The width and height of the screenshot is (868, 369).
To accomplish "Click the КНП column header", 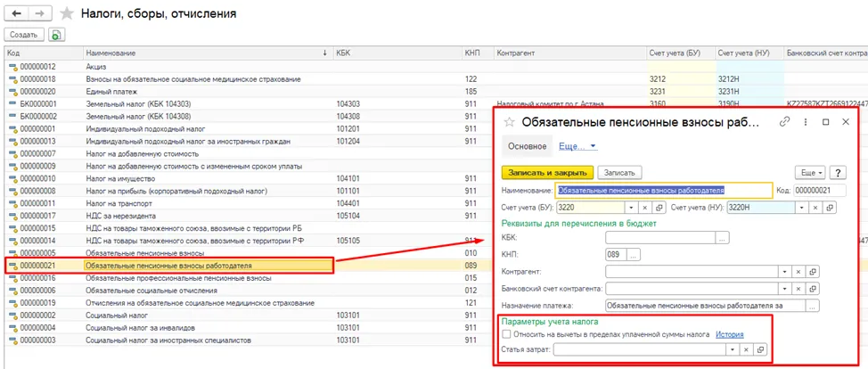I will [x=478, y=53].
